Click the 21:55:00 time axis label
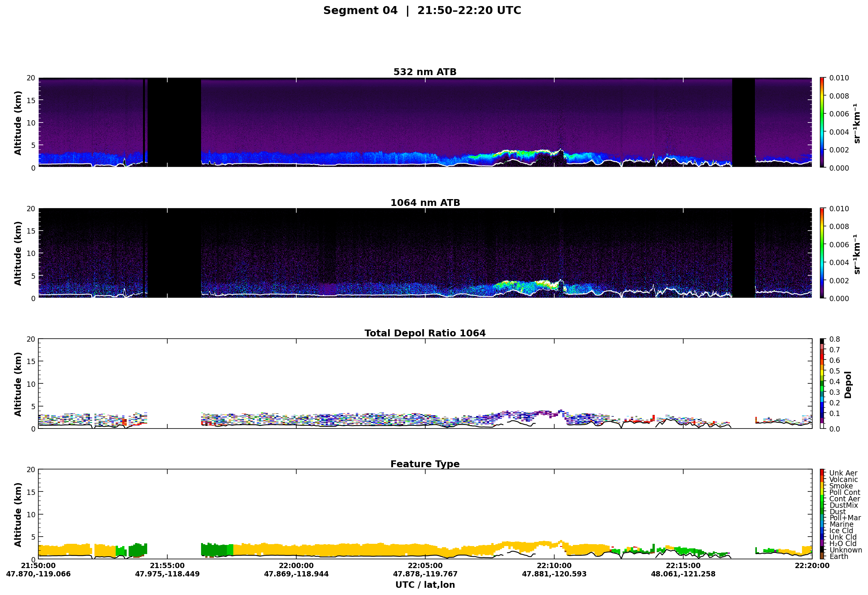The height and width of the screenshot is (595, 868). tap(167, 565)
